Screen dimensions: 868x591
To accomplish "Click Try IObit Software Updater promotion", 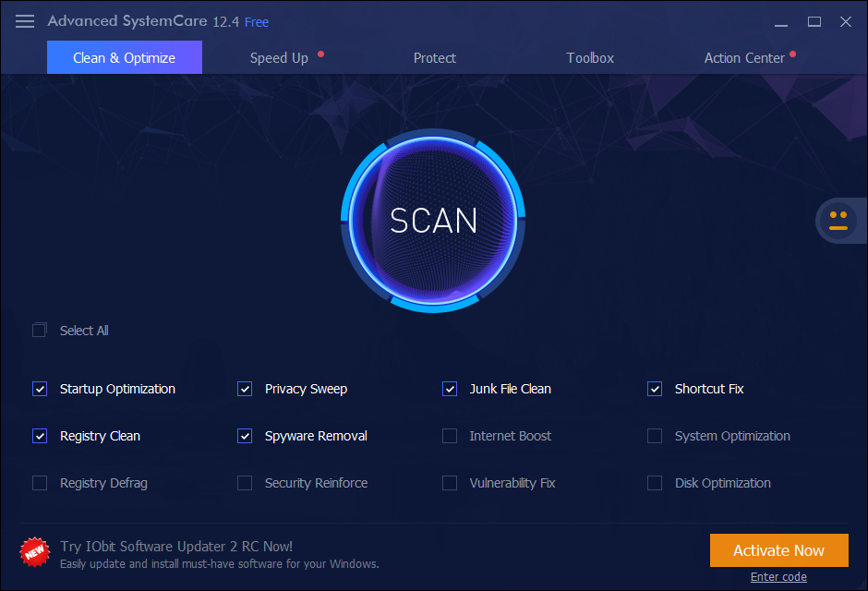I will pos(176,546).
